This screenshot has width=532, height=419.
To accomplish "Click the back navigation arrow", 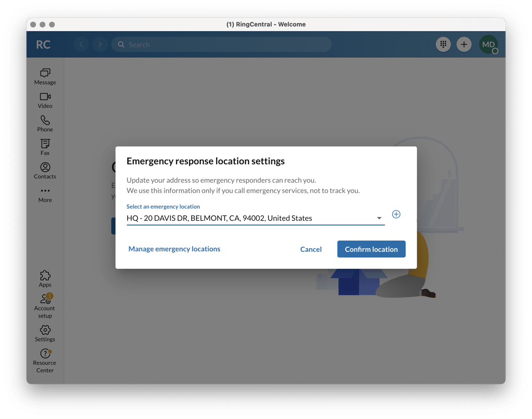I will tap(81, 45).
